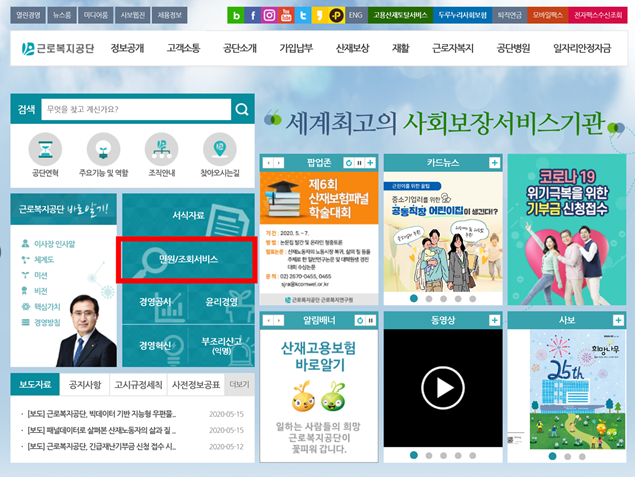Image resolution: width=635 pixels, height=477 pixels.
Task: Show next slide in 알림배너
Action: pos(279,321)
